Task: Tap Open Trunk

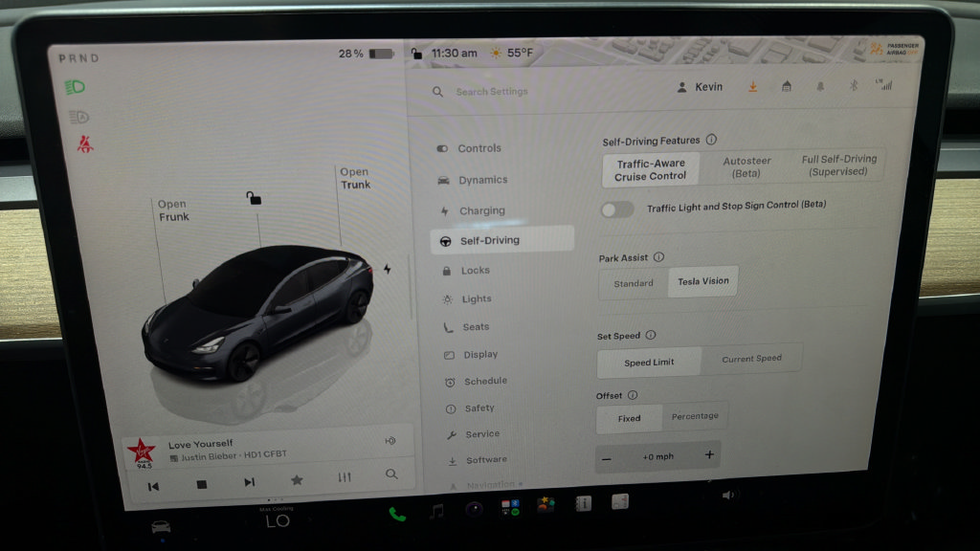Action: point(355,178)
